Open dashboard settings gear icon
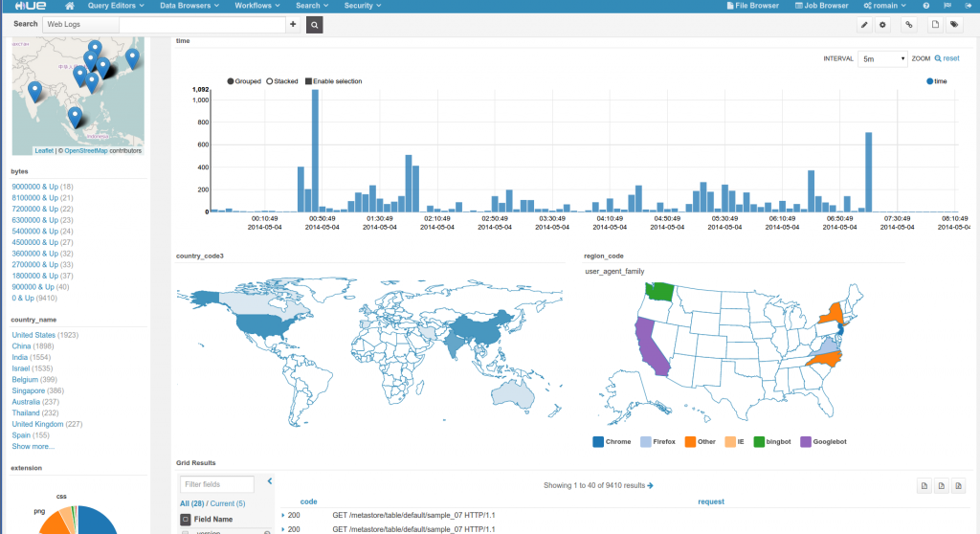Screen dimensions: 980x534 pyautogui.click(x=882, y=25)
